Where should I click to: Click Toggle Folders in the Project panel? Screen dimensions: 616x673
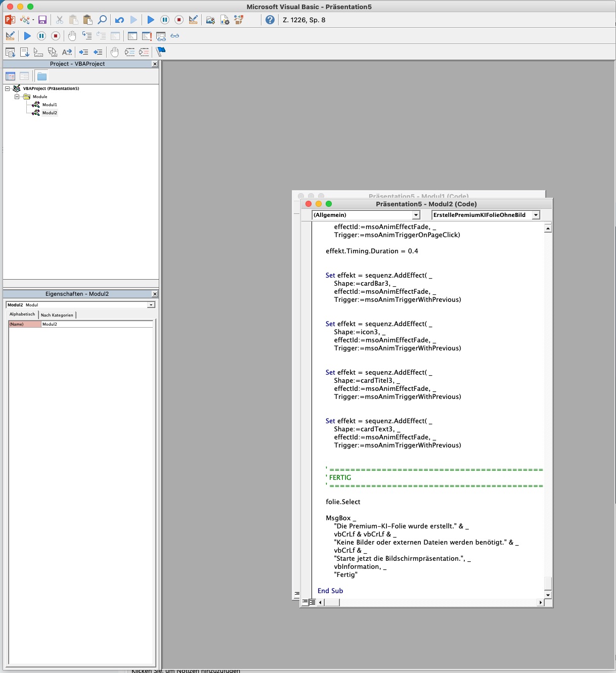(x=42, y=76)
